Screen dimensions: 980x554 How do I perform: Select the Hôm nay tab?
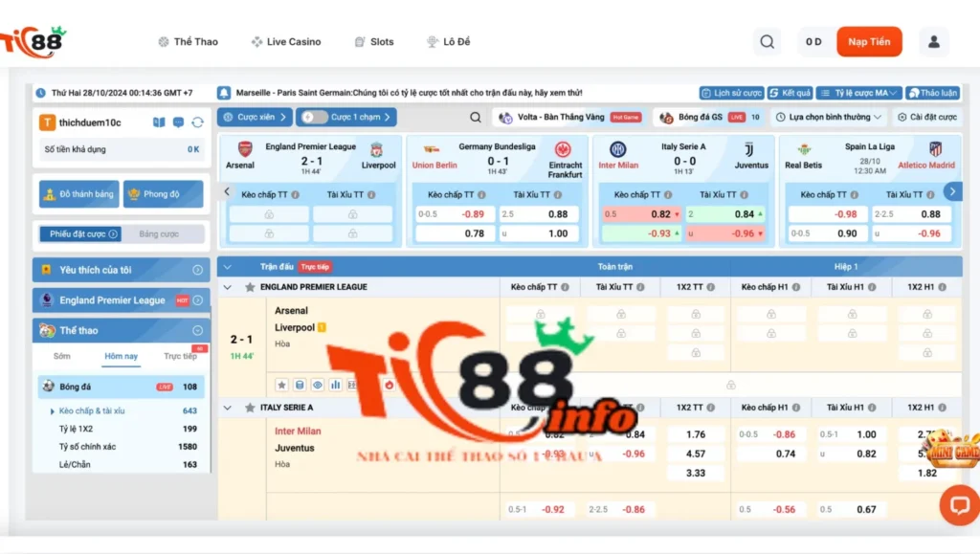[122, 356]
